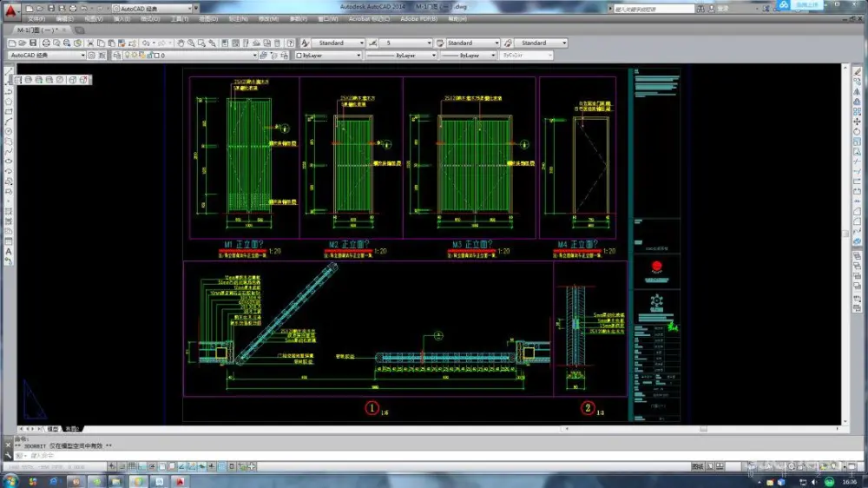Click the Save icon in standard toolbar
Image resolution: width=868 pixels, height=488 pixels.
click(x=33, y=43)
